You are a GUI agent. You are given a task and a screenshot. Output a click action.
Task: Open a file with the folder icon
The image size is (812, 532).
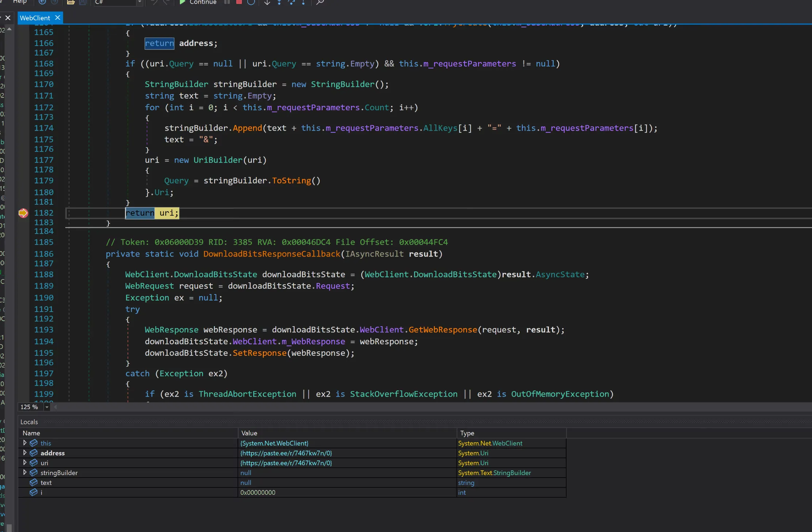71,2
